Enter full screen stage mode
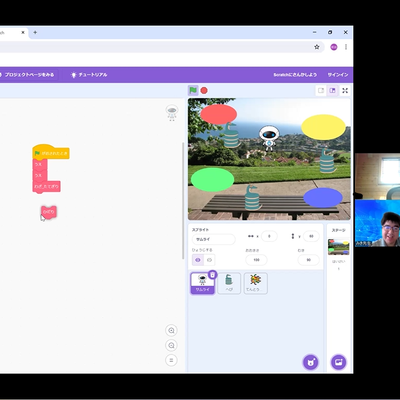 [345, 90]
